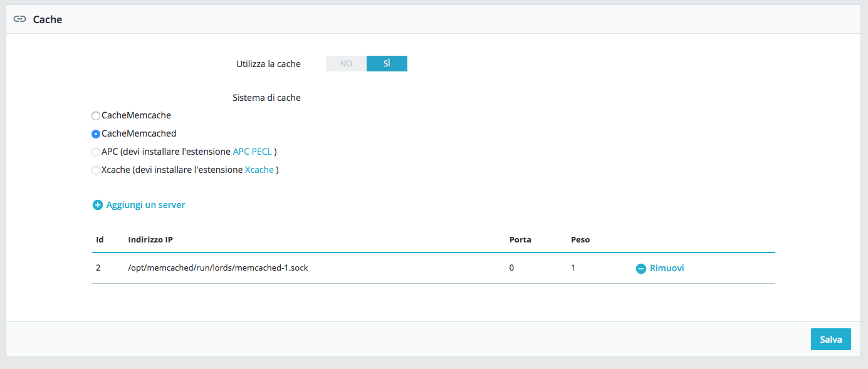This screenshot has width=868, height=369.
Task: Click the plus icon for Aggiungi un server
Action: [x=97, y=205]
